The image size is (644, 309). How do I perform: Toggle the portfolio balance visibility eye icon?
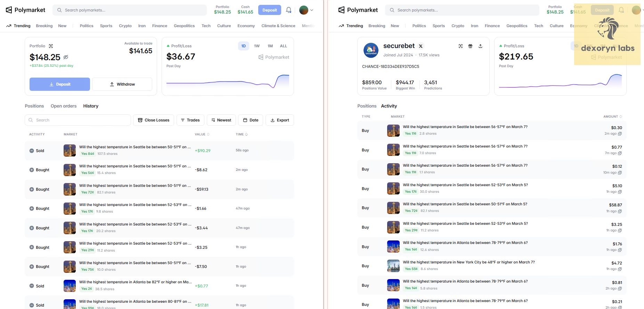66,57
